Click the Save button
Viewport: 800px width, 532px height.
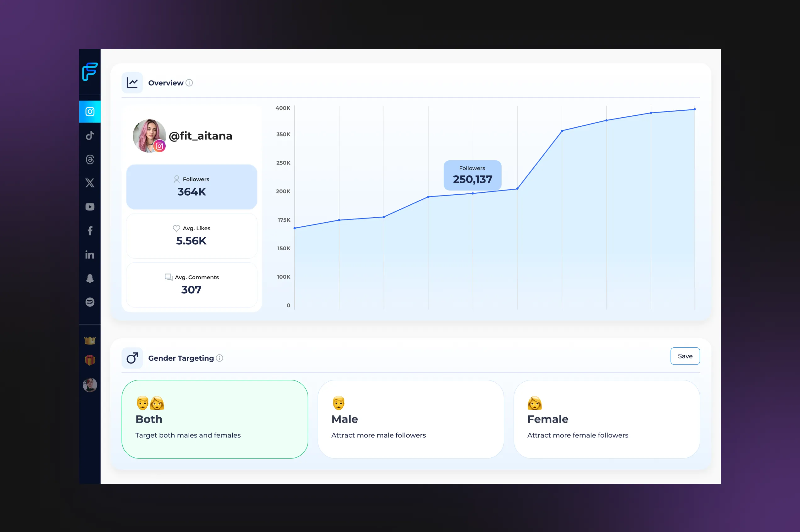[685, 356]
